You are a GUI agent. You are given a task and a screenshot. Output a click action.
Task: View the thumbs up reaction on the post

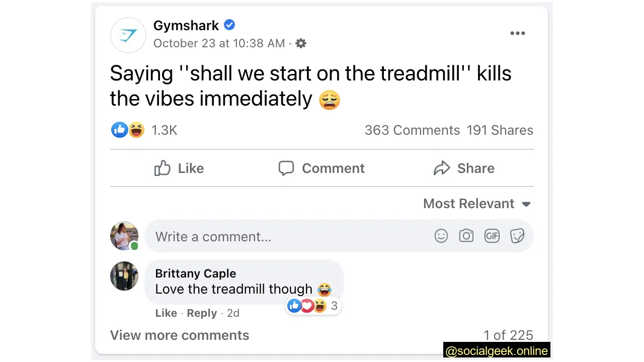click(120, 130)
